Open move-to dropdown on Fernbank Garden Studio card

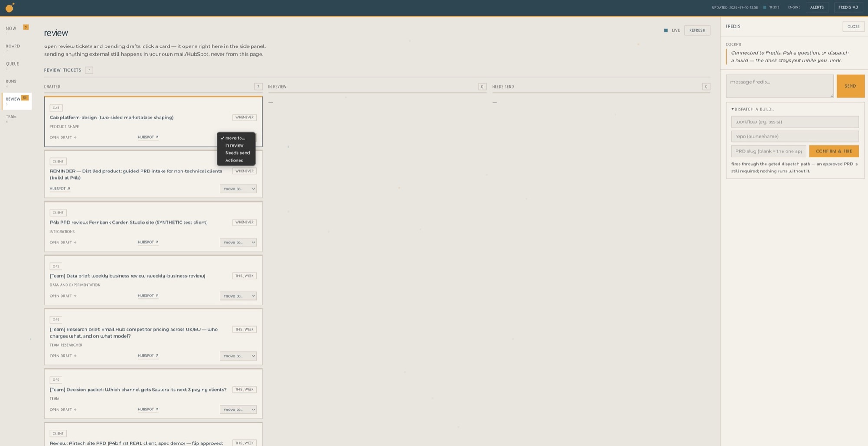click(x=238, y=243)
